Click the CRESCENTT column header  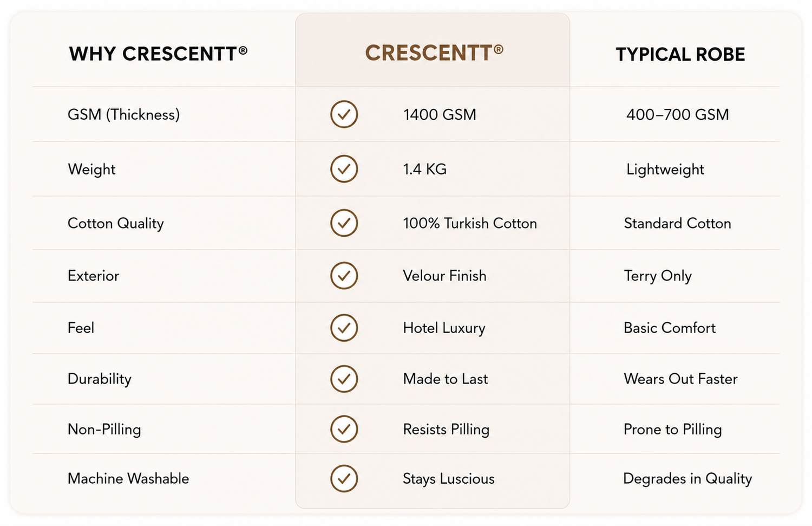[x=434, y=53]
